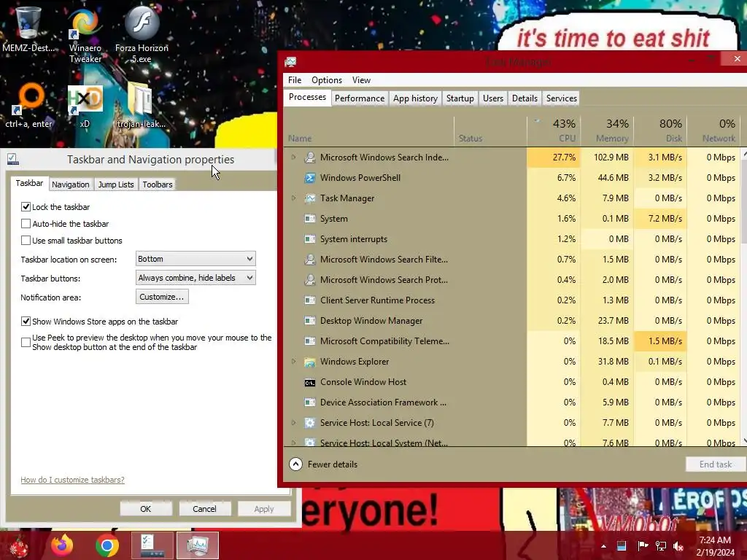Switch to the Performance tab

(x=360, y=98)
